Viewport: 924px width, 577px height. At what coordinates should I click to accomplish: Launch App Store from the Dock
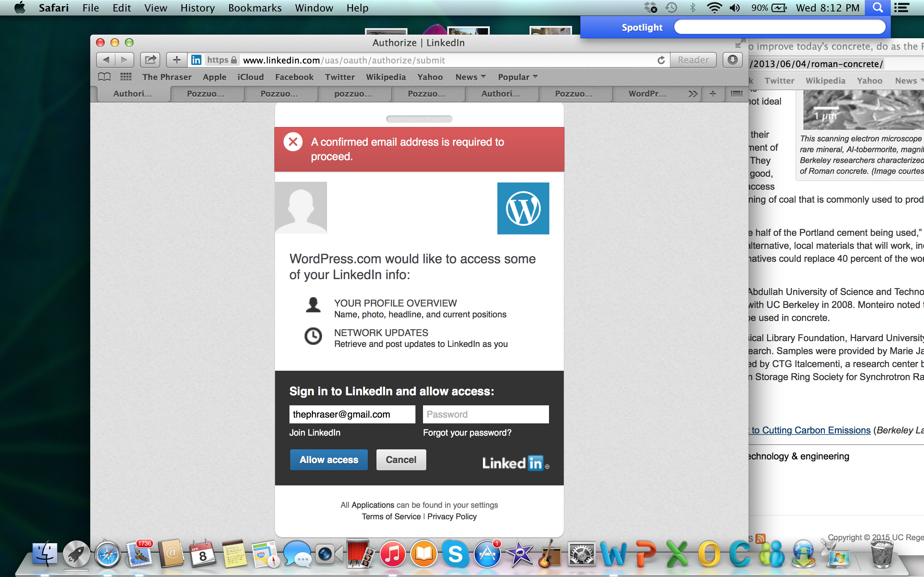(487, 554)
